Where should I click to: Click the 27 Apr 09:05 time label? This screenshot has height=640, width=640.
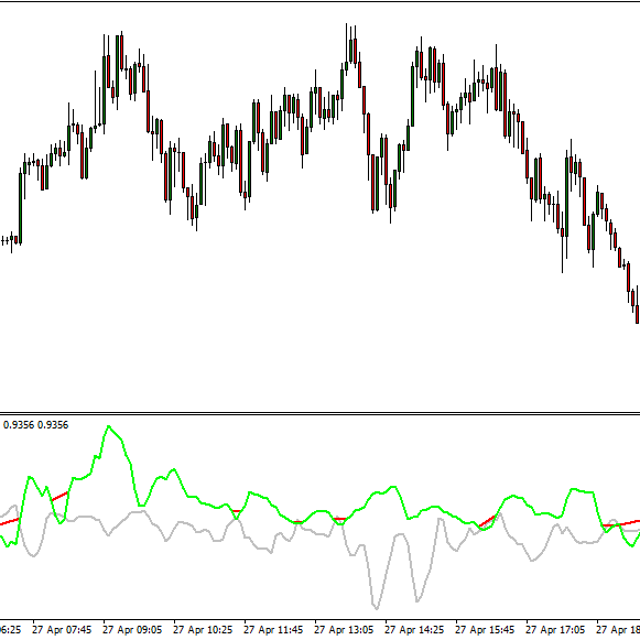pos(132,631)
